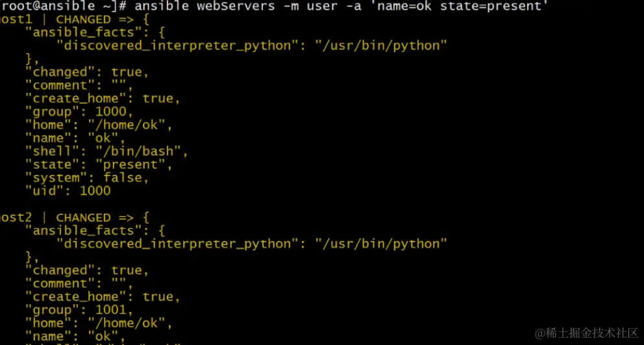The width and height of the screenshot is (644, 345).
Task: Click the name=ok argument in the command
Action: coord(411,6)
